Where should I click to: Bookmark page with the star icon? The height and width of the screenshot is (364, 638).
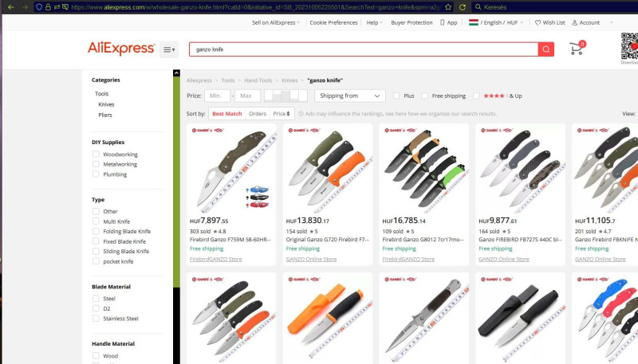point(448,7)
